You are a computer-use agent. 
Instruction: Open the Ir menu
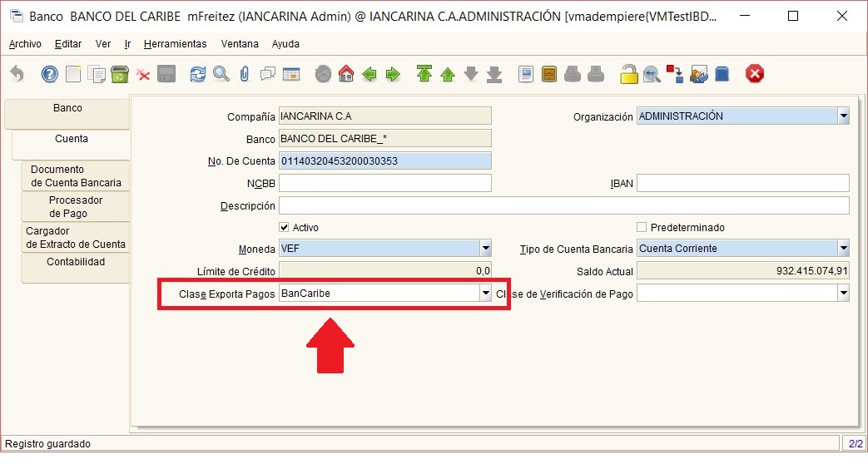coord(127,44)
